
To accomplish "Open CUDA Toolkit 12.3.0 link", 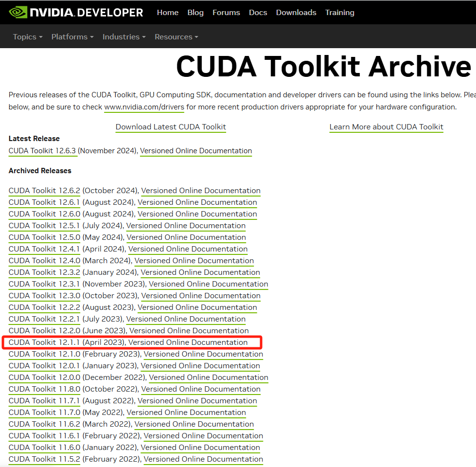I will pyautogui.click(x=44, y=296).
